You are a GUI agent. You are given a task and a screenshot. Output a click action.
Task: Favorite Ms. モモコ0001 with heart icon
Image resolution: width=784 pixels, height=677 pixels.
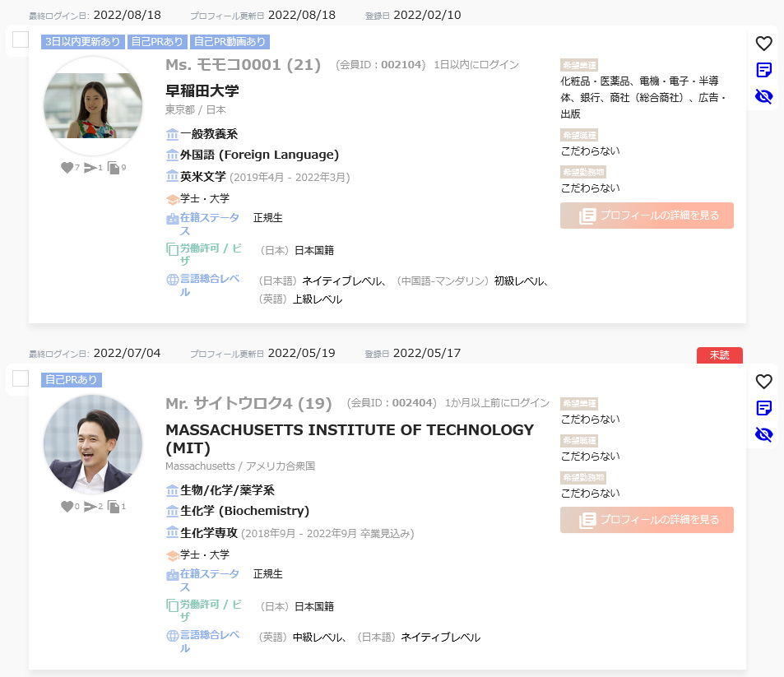763,44
